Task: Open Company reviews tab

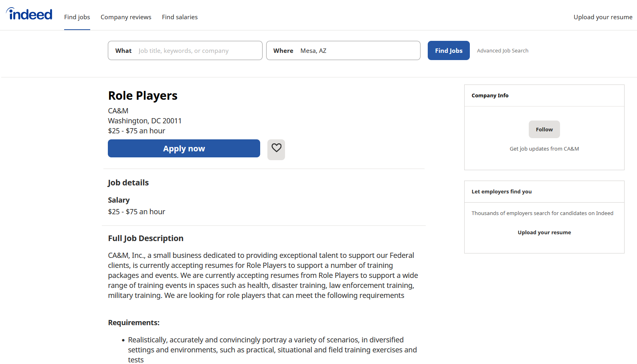Action: tap(126, 17)
